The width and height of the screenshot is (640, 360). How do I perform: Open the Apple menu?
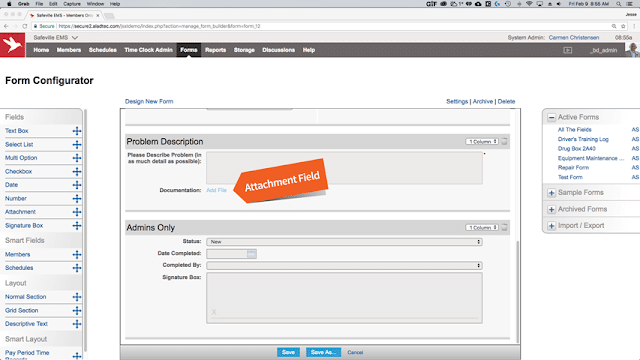[x=9, y=4]
